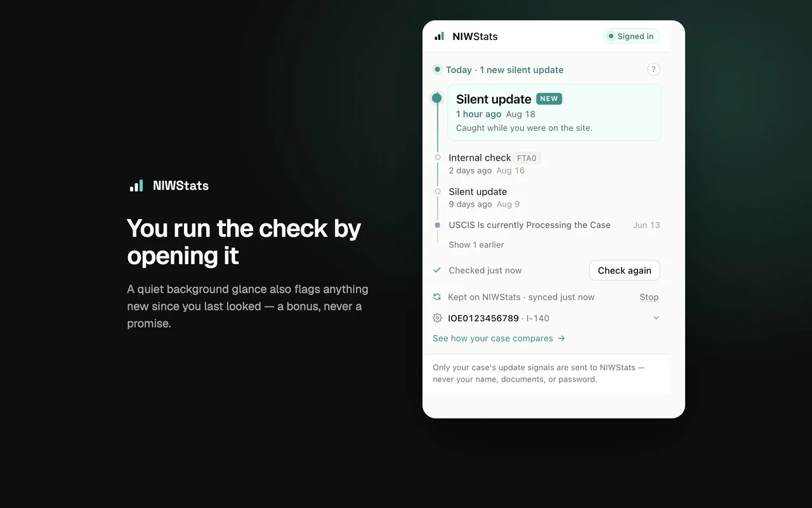Click the Stop syncing link
The image size is (812, 508).
[x=649, y=297]
